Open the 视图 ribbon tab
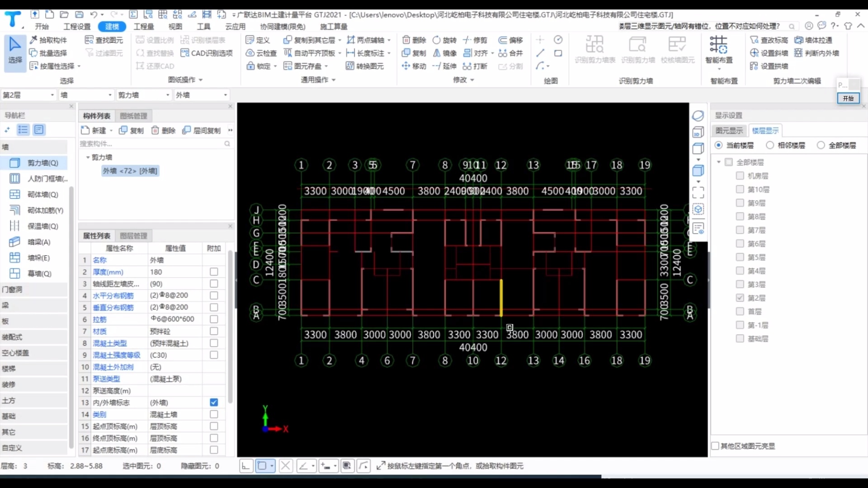Viewport: 868px width, 488px height. pyautogui.click(x=175, y=26)
